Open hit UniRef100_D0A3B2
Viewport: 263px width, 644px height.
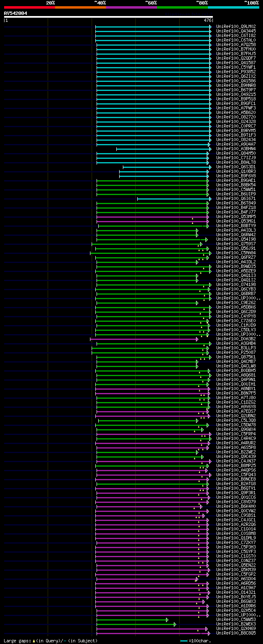click(x=236, y=339)
